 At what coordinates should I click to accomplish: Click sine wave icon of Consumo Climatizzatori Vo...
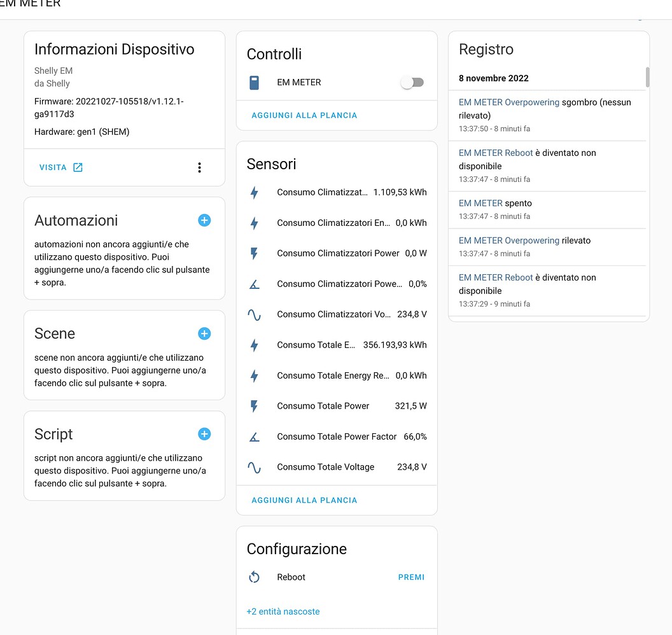pos(254,314)
